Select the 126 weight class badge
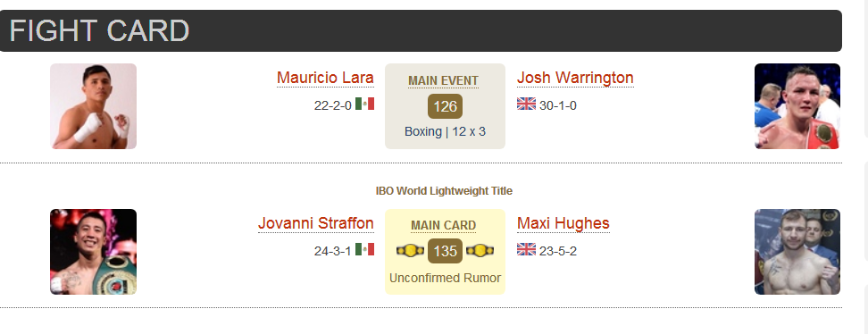 [445, 106]
